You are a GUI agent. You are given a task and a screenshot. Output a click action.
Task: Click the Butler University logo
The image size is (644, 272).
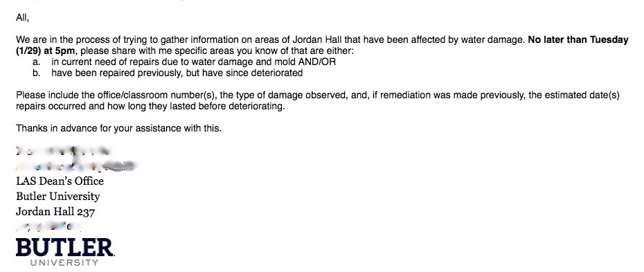[x=65, y=251]
